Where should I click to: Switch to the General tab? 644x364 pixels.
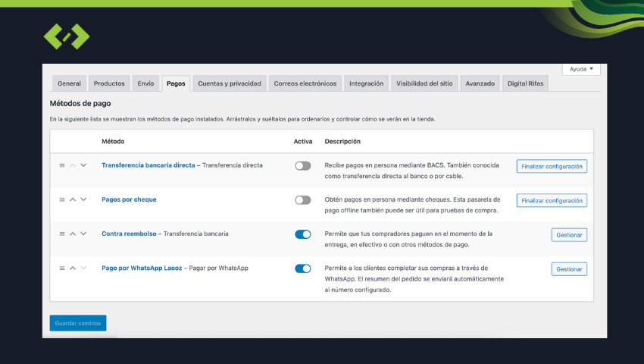coord(69,83)
